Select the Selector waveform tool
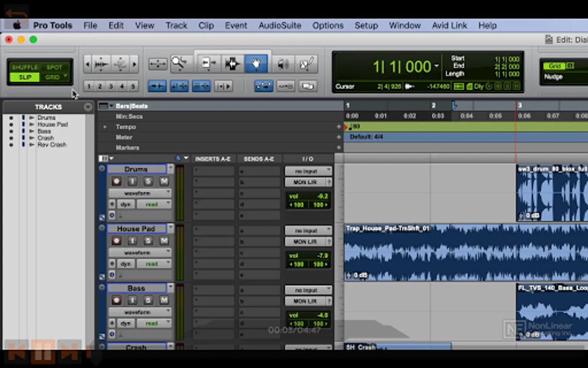This screenshot has height=368, width=588. tap(232, 64)
